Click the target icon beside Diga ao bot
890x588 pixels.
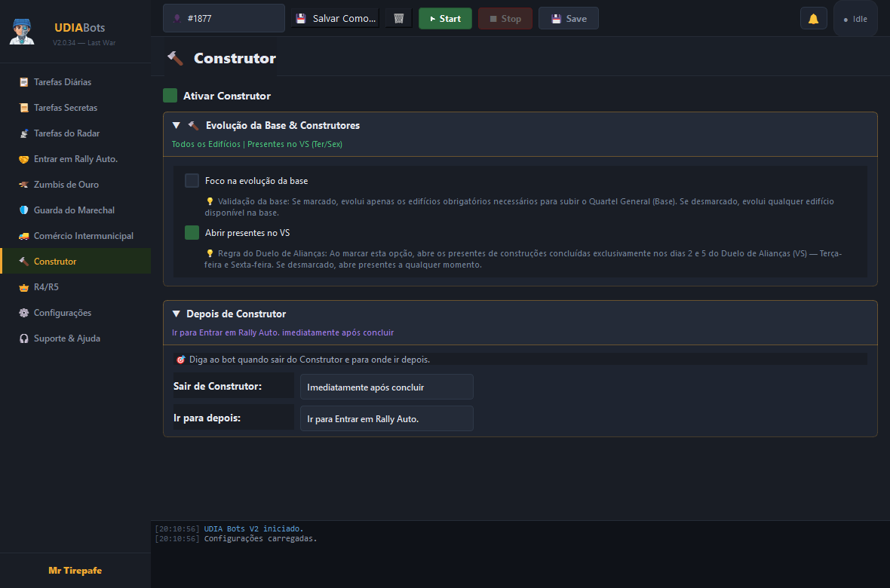(180, 360)
